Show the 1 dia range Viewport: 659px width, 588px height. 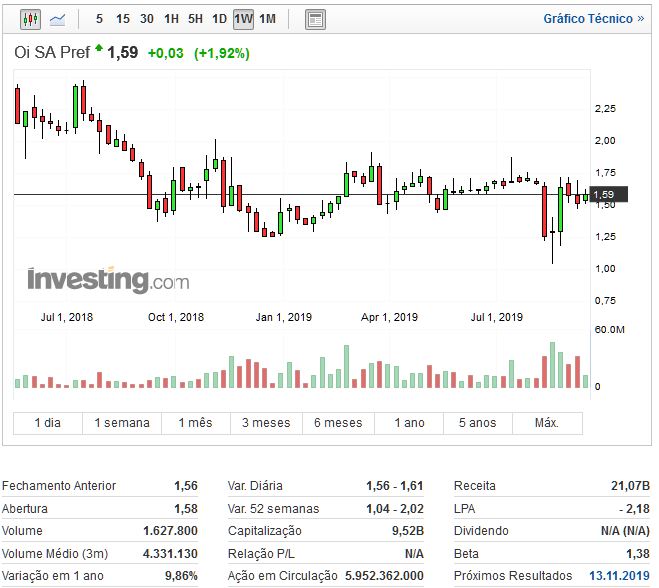click(47, 423)
